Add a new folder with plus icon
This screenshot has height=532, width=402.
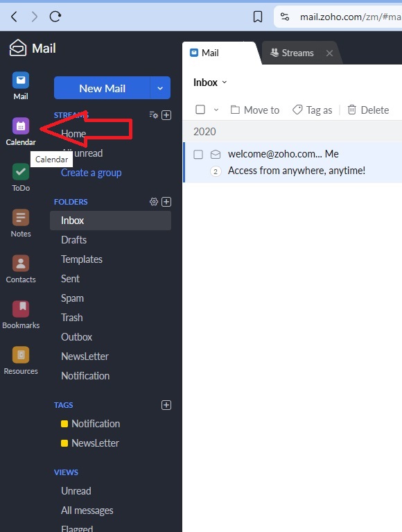[x=166, y=202]
